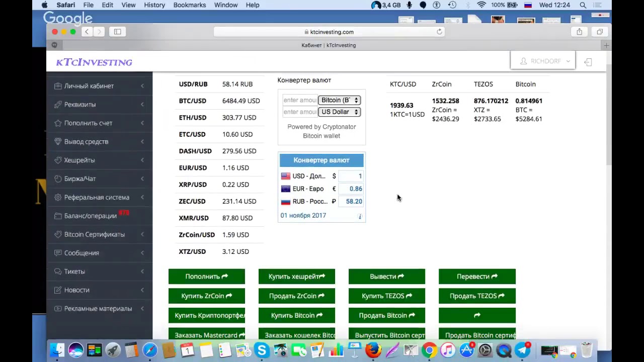The width and height of the screenshot is (644, 362).
Task: Toggle the Safari sidebar button
Action: coord(117,32)
